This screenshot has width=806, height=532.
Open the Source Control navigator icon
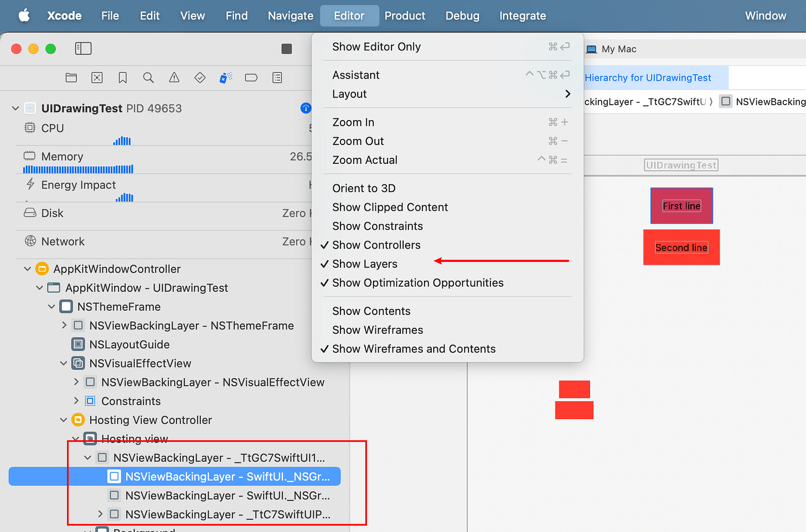(x=97, y=78)
